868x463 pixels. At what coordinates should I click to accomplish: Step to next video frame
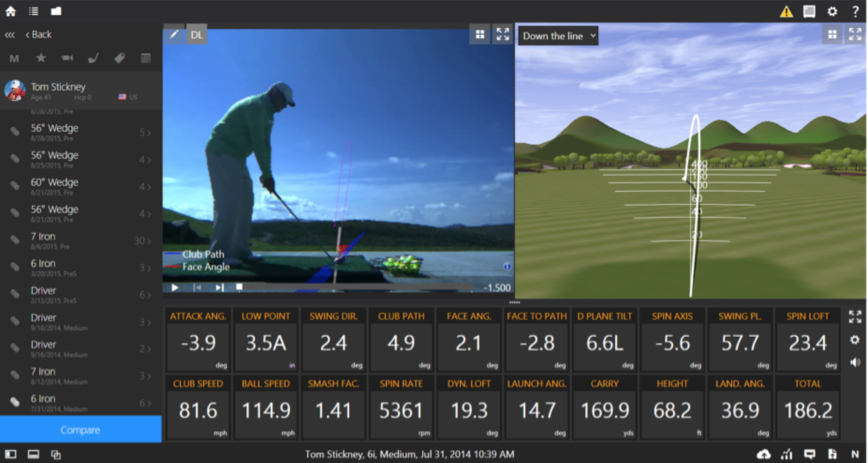(220, 288)
